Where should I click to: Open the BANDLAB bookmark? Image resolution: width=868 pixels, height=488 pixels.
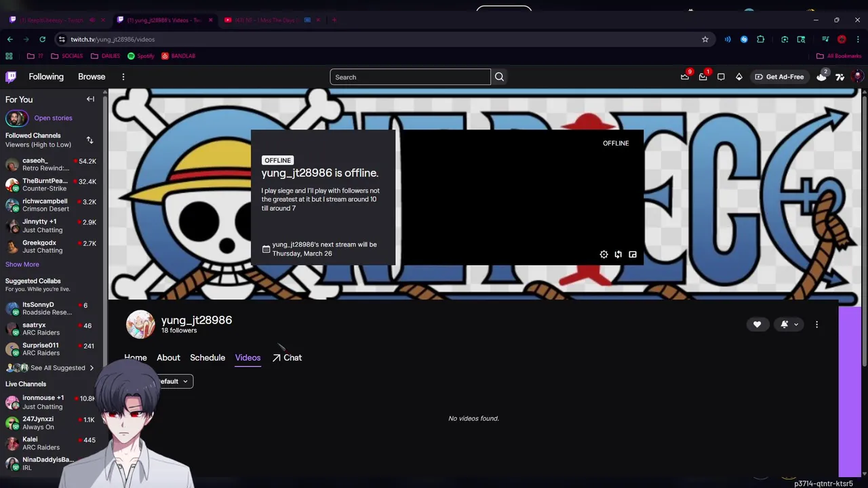178,56
